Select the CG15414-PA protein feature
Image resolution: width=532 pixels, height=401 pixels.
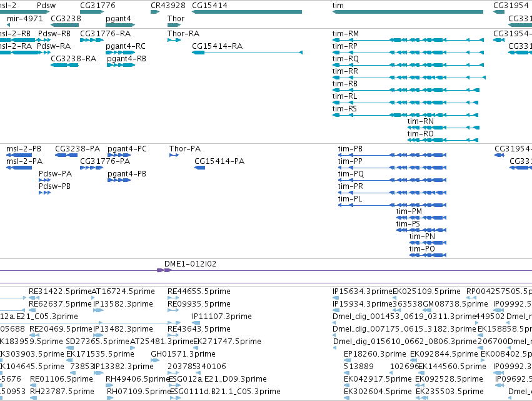(200, 168)
